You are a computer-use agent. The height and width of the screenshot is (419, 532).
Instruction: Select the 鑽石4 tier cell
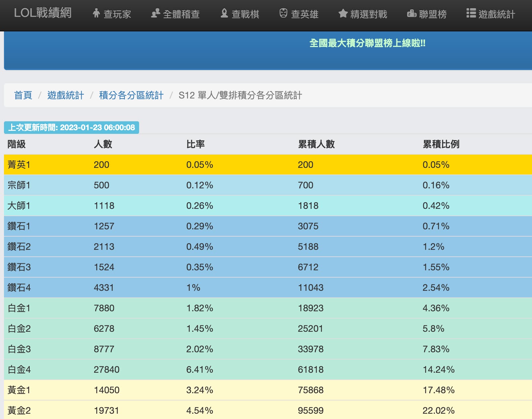(x=19, y=287)
